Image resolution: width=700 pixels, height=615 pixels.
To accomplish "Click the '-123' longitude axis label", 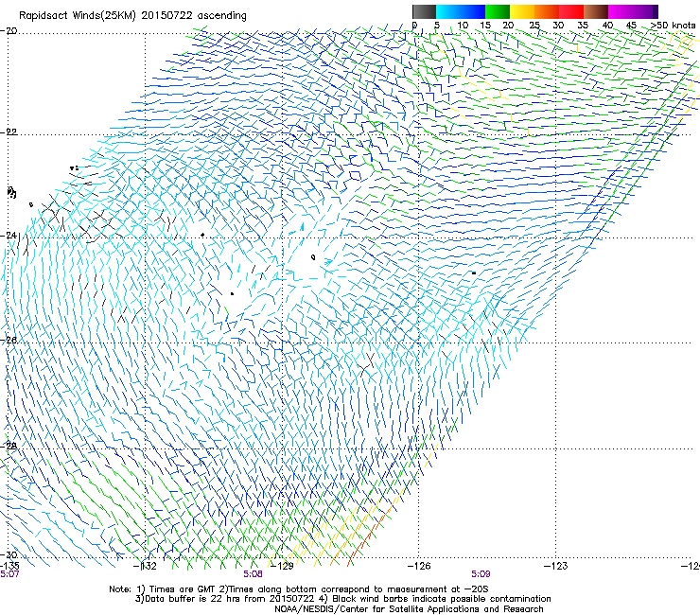I will tap(555, 567).
